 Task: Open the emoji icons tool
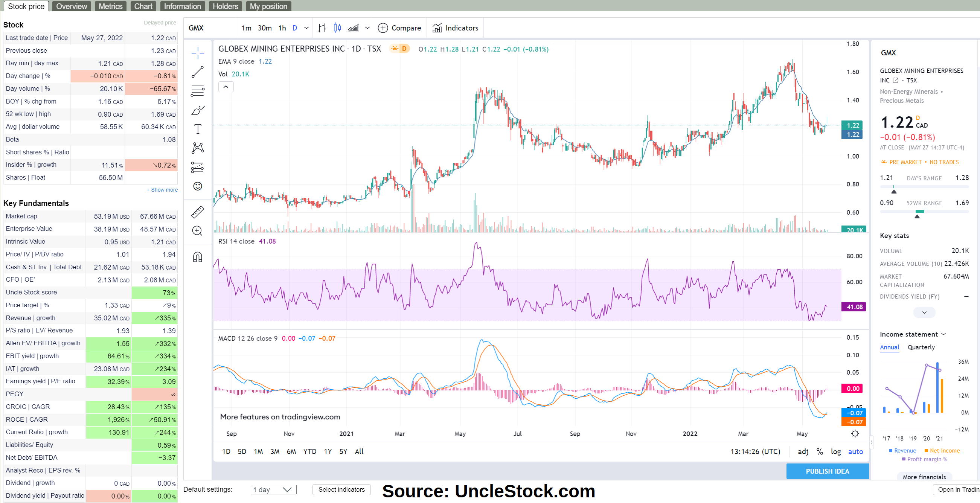tap(197, 186)
